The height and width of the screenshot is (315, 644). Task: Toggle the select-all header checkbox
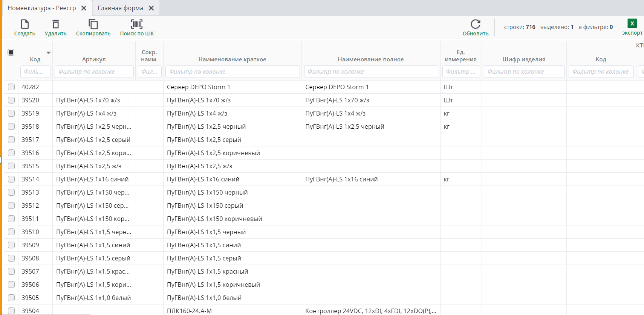pos(11,52)
